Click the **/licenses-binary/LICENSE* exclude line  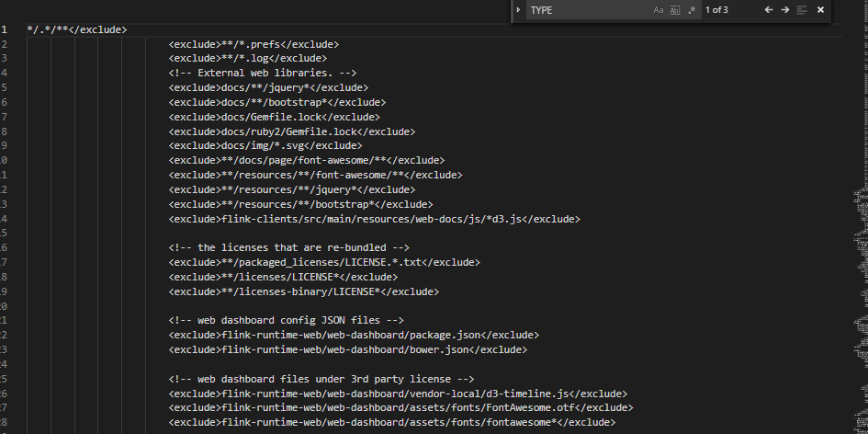[303, 291]
